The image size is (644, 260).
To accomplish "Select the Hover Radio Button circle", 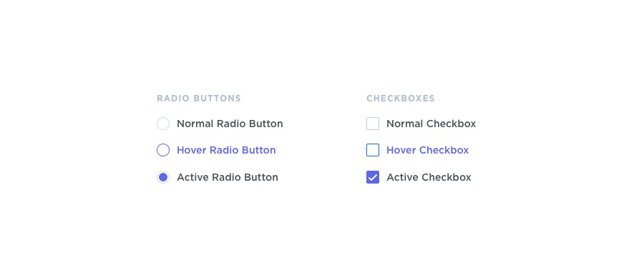I will click(x=163, y=150).
